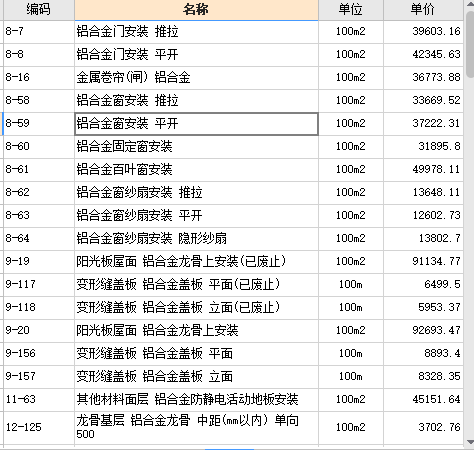Select the code cell 8-16
The height and width of the screenshot is (450, 474).
(x=39, y=78)
